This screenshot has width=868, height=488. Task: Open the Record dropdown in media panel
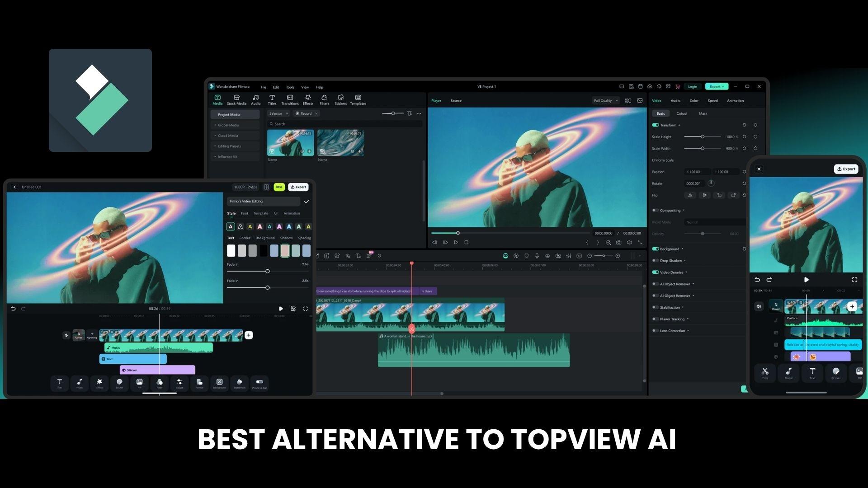click(x=307, y=113)
